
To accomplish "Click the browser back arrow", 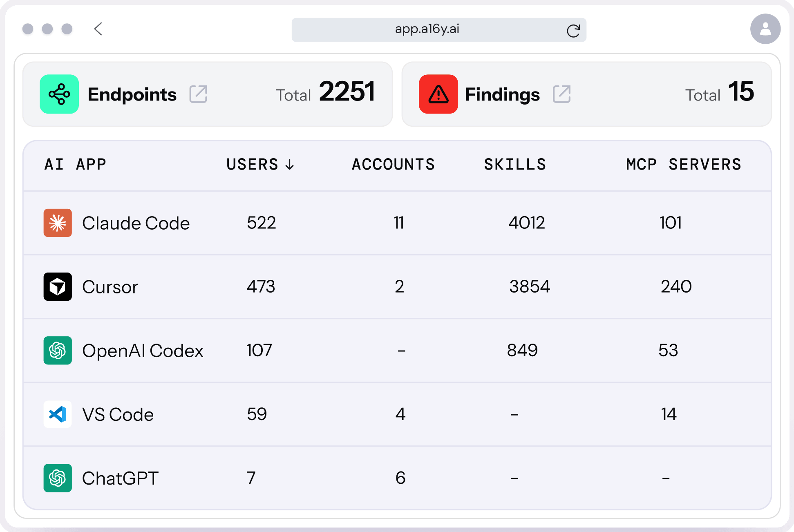I will tap(98, 29).
